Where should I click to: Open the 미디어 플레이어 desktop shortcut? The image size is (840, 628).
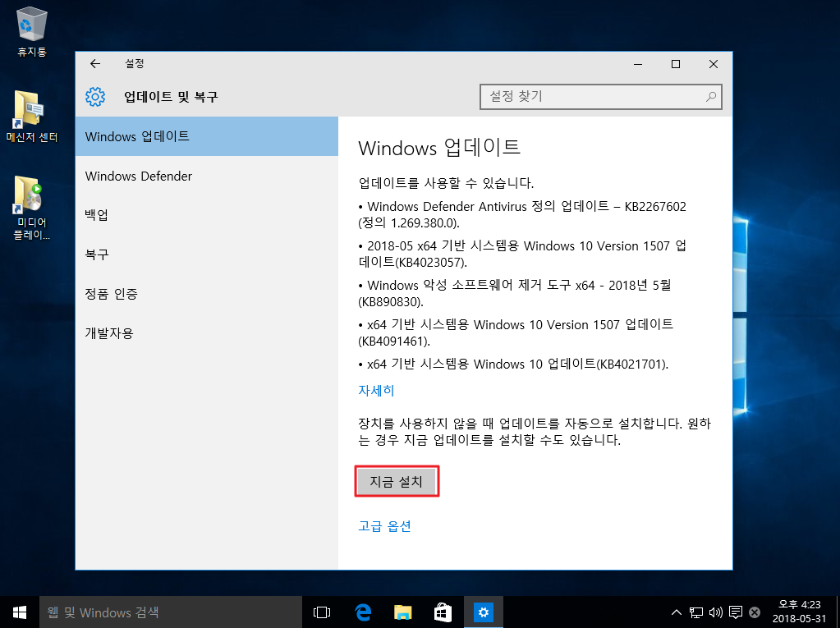click(32, 208)
